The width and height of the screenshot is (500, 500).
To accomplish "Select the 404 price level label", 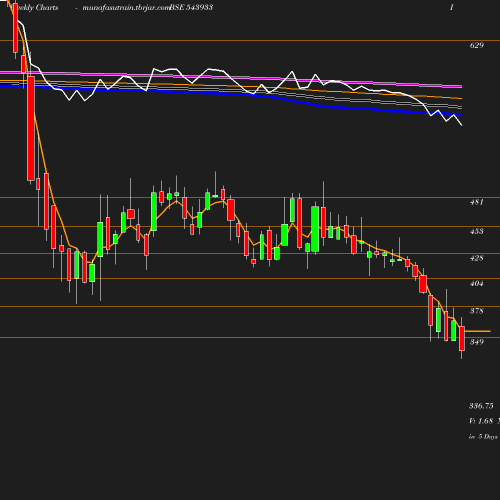I will click(x=477, y=284).
